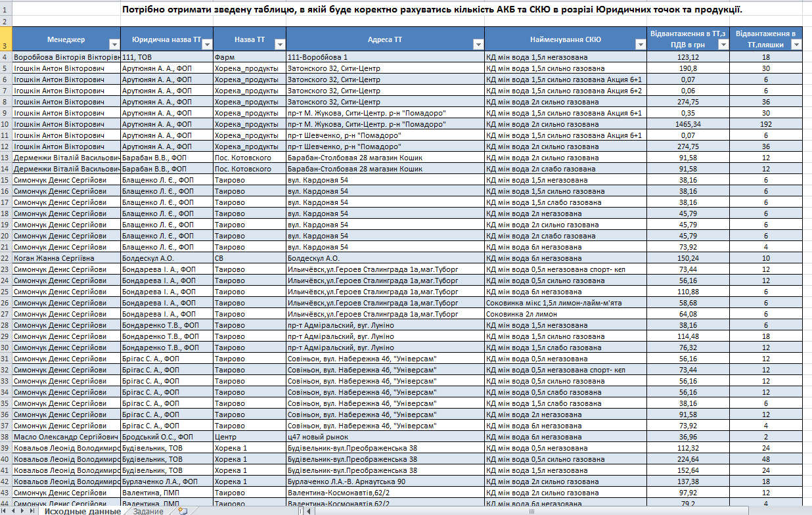Select the cell Воробйова Вікторія Вікторівна

click(x=66, y=57)
